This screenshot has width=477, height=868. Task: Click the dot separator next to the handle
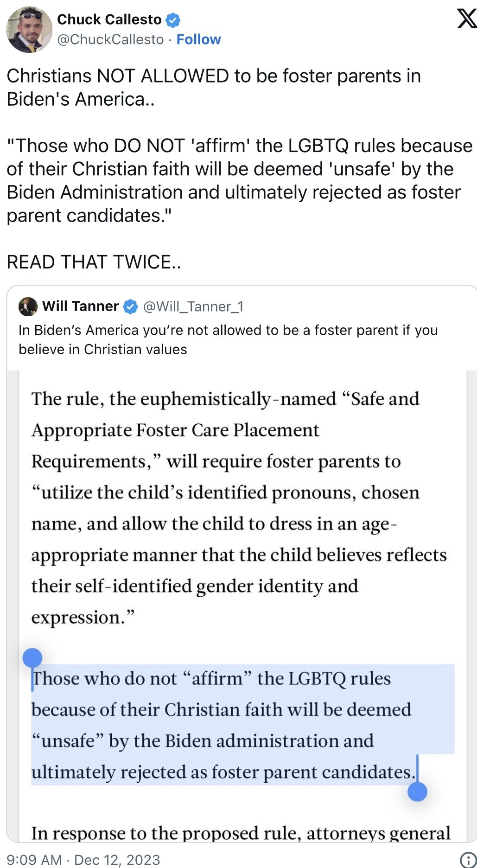(x=169, y=39)
